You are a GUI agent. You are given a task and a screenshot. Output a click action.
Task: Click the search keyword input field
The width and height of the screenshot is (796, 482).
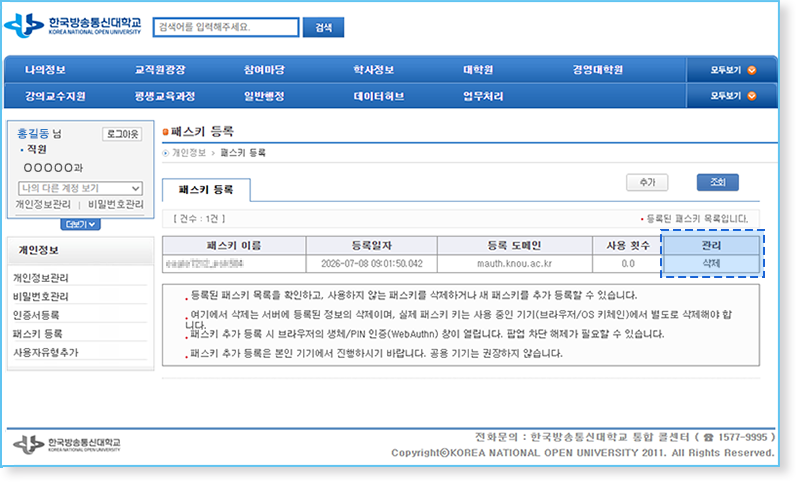[x=226, y=27]
